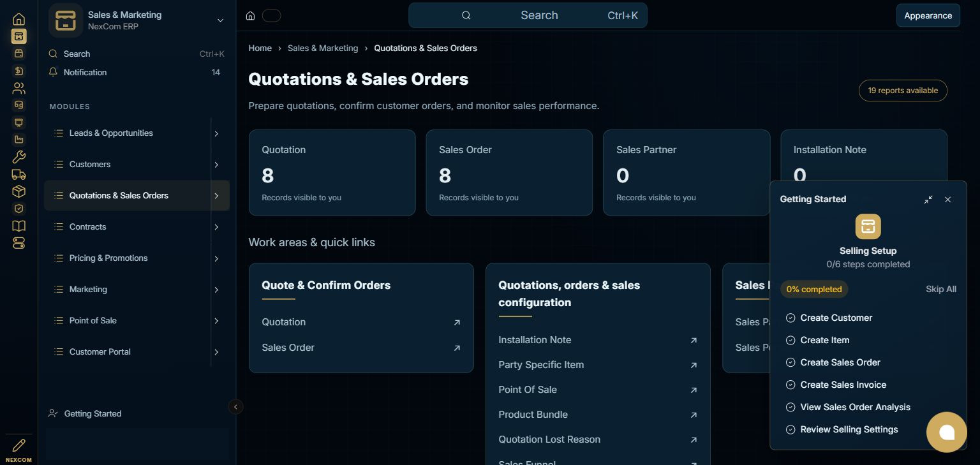Open Getting Started at sidebar bottom

pyautogui.click(x=93, y=413)
